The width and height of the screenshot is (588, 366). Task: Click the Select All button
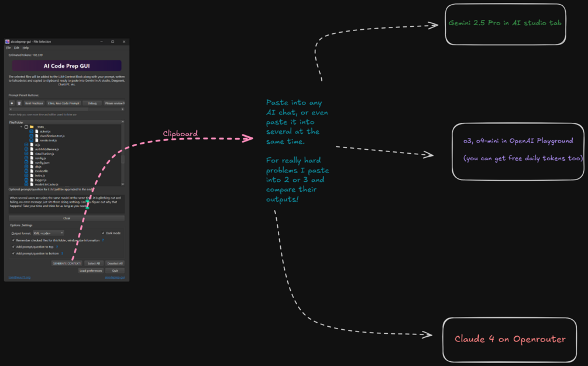[94, 263]
